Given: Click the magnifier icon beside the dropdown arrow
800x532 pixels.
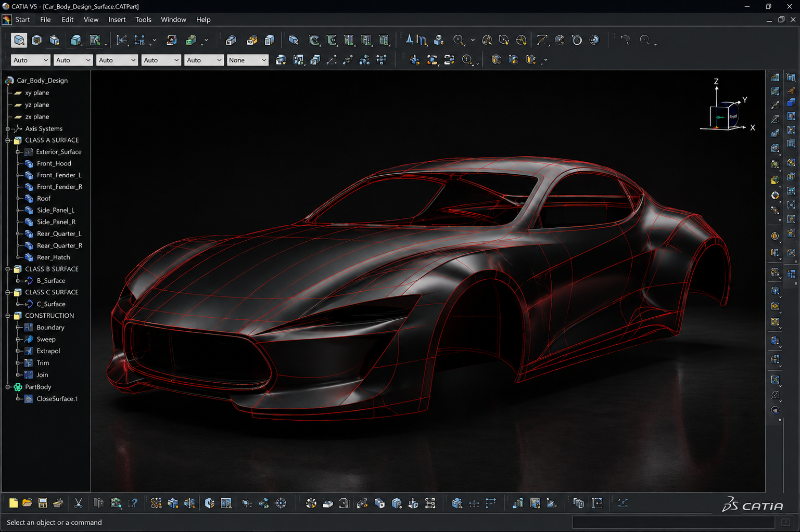Looking at the screenshot, I should [x=459, y=40].
